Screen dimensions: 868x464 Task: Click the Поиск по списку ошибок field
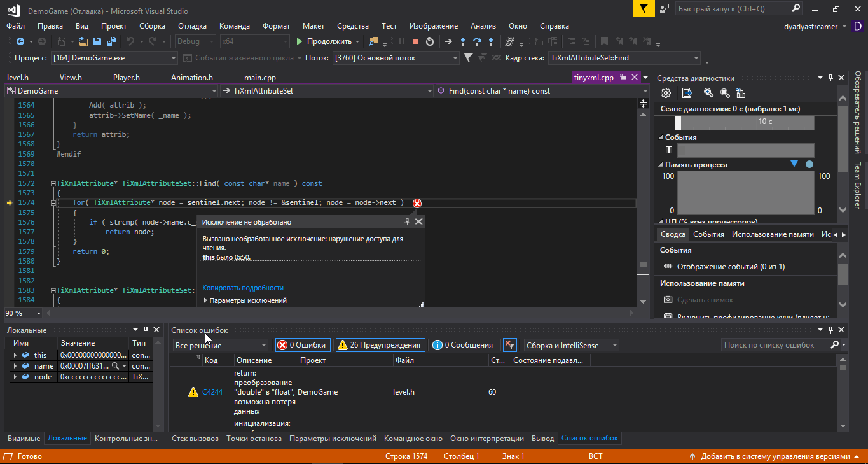pos(775,345)
